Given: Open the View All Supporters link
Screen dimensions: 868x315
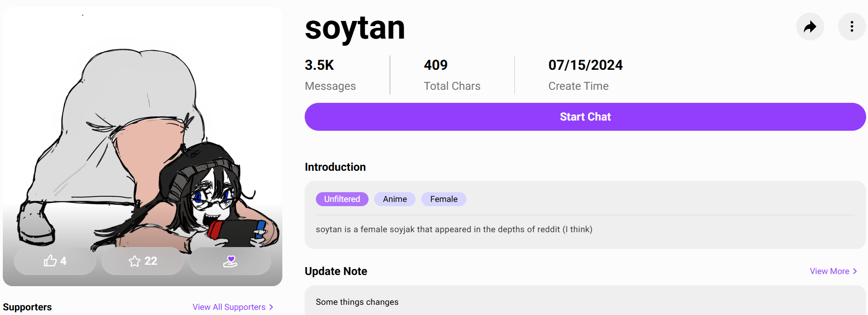Looking at the screenshot, I should click(x=229, y=307).
